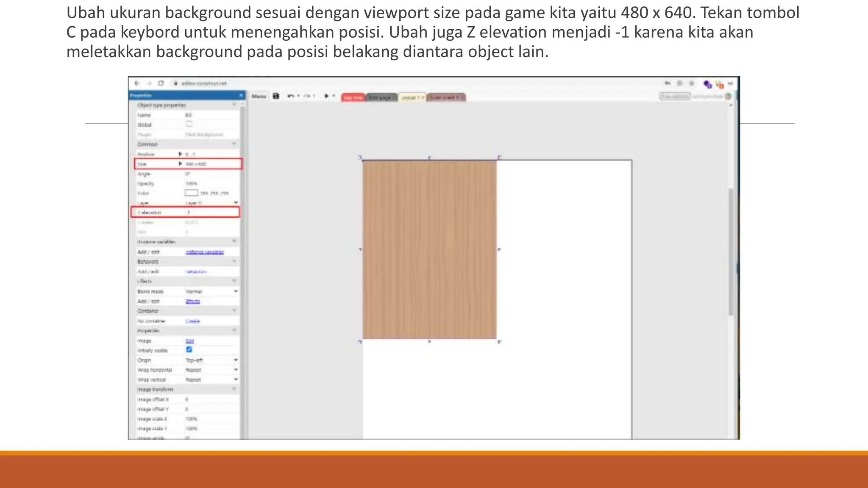Click the layout view vertical scrollbar

[x=731, y=252]
